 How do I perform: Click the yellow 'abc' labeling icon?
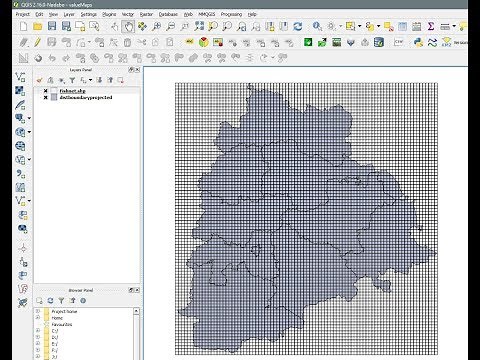point(189,42)
